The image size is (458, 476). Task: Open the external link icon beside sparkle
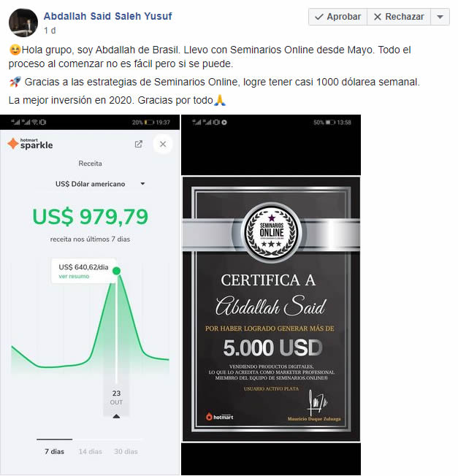[139, 144]
